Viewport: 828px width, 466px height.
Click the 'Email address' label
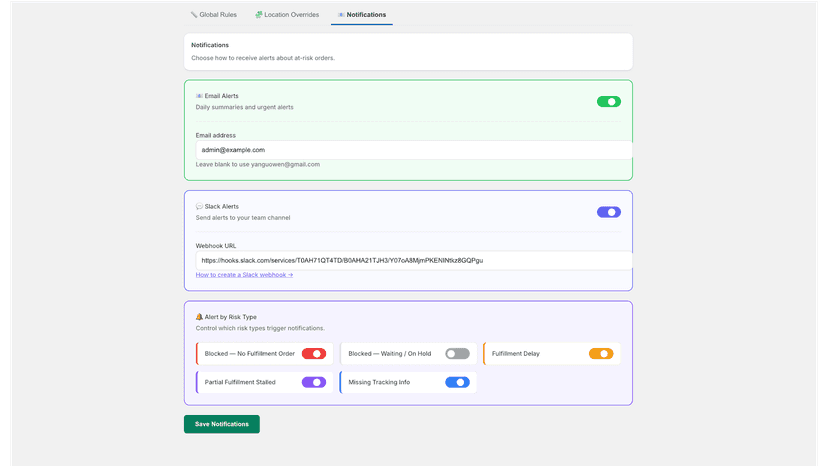(216, 135)
